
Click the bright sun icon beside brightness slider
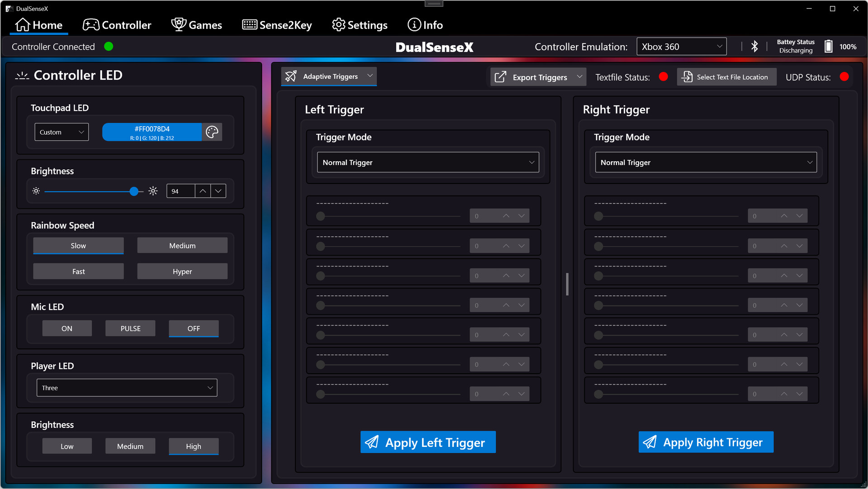pos(153,191)
